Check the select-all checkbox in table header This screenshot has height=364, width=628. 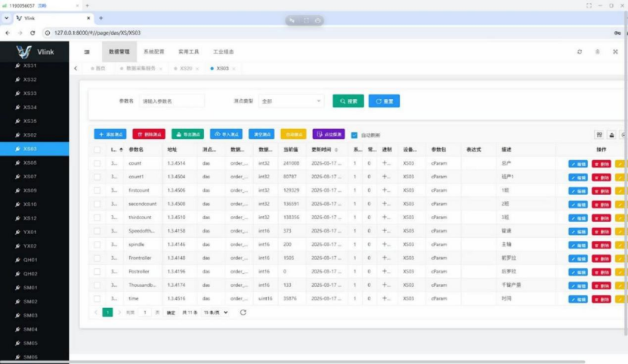pyautogui.click(x=97, y=150)
